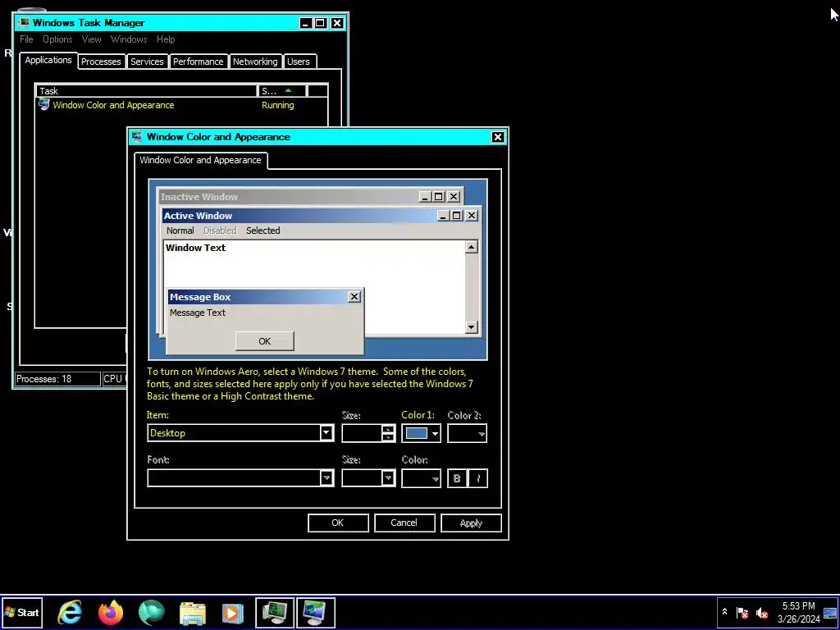Increase item Size spinner up arrow
The width and height of the screenshot is (840, 630).
point(388,428)
